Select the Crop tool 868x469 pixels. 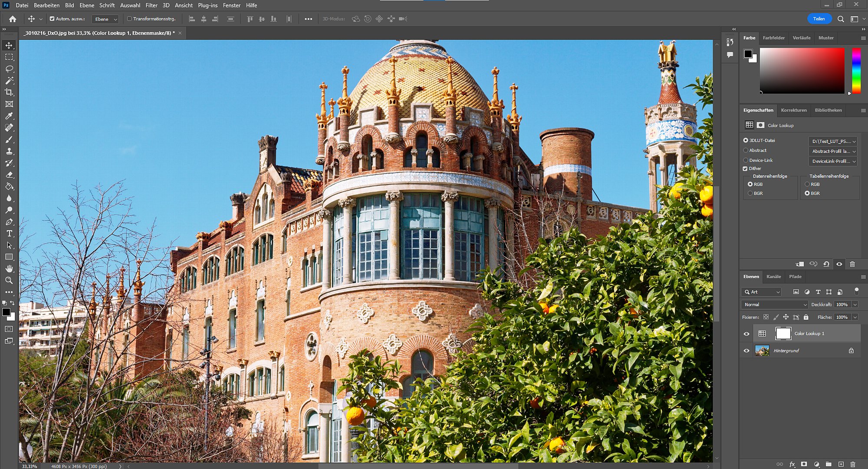9,92
